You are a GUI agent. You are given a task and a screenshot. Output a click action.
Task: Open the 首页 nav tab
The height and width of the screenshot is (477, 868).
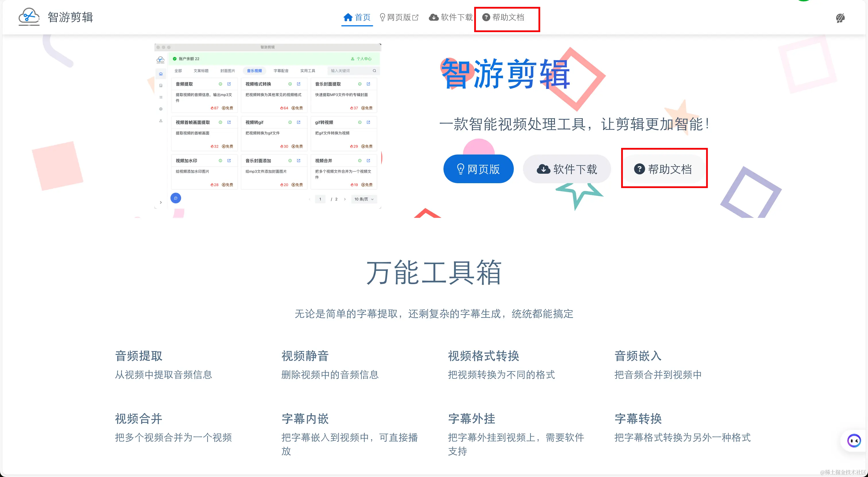357,17
